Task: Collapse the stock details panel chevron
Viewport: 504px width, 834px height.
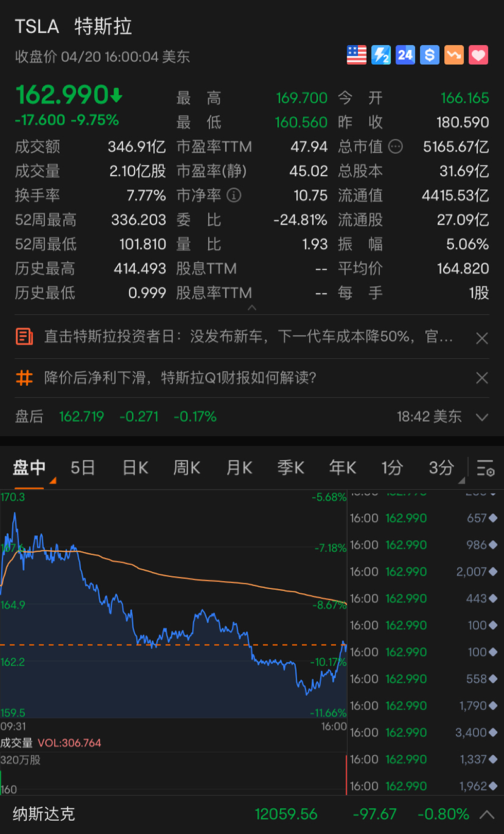Action: (x=252, y=308)
